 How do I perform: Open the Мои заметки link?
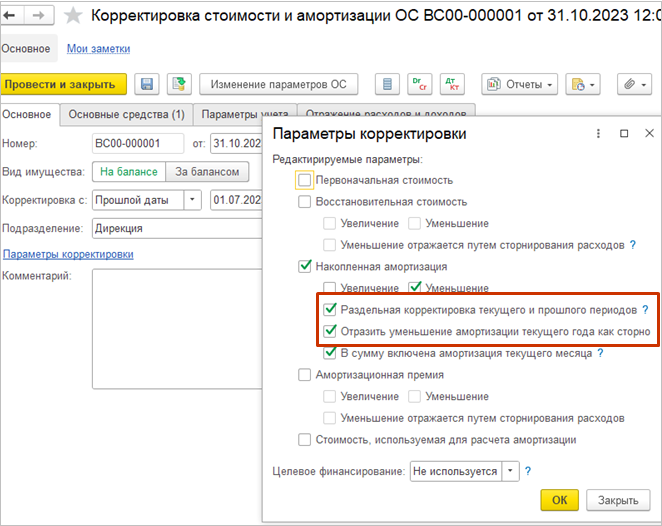(98, 49)
